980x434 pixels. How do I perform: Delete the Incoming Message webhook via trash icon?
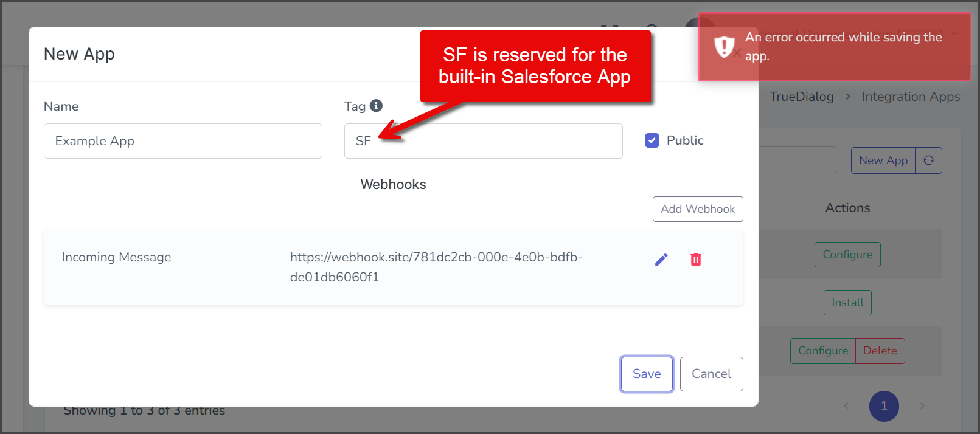click(696, 260)
